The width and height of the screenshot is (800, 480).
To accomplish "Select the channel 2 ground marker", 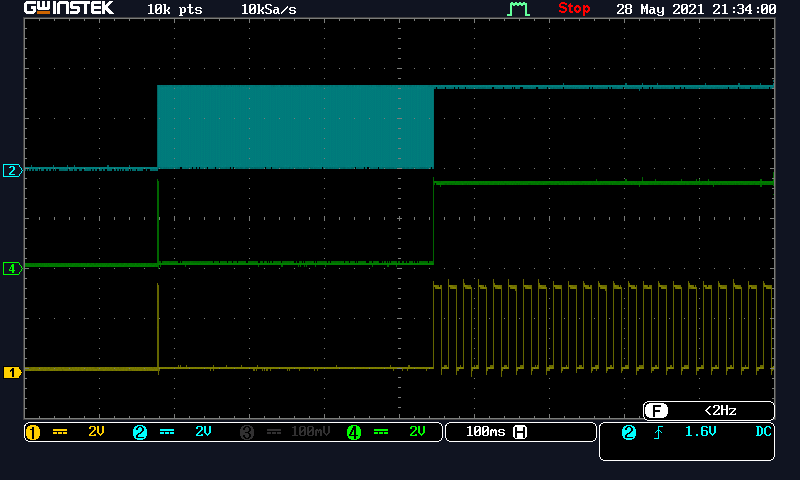I will point(12,170).
